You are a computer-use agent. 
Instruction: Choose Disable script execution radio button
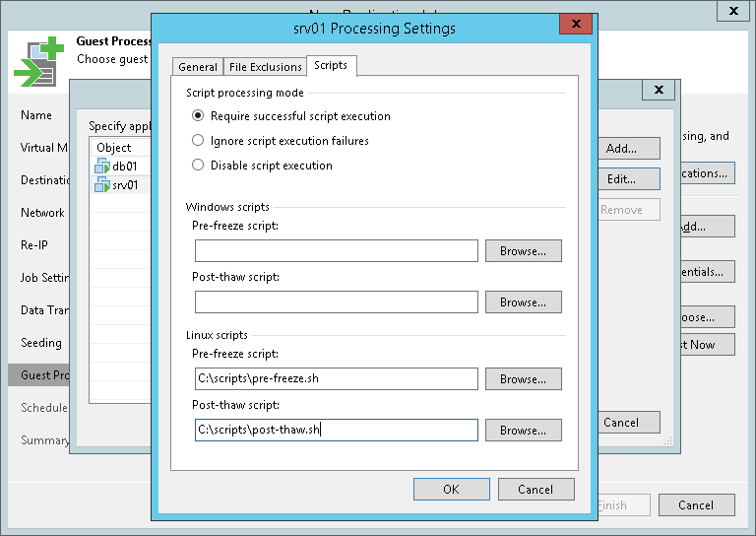click(199, 166)
